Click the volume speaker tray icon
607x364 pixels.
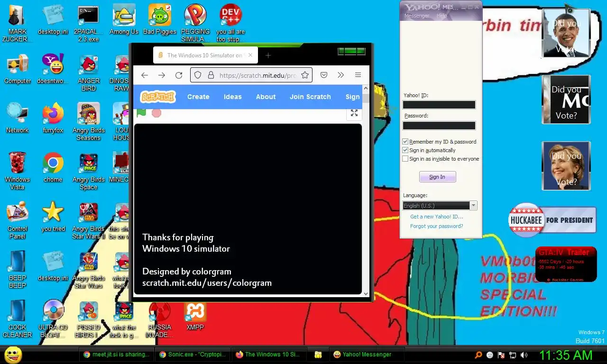[524, 355]
